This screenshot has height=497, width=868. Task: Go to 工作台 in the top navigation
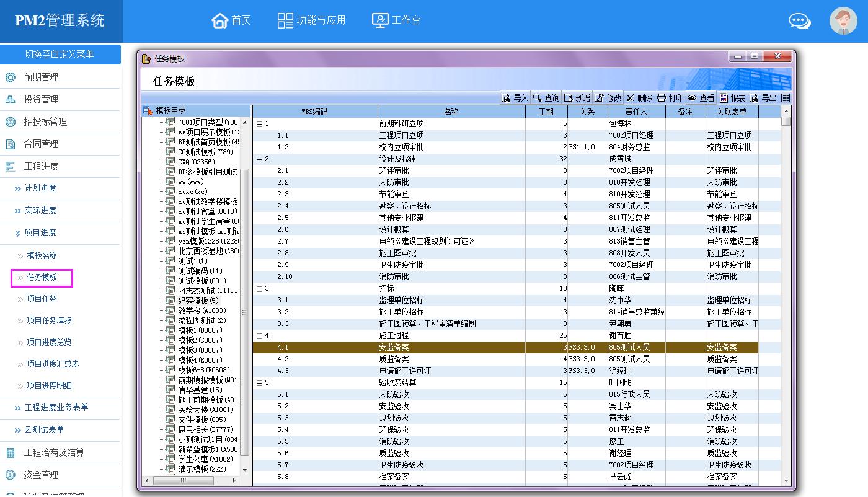click(396, 20)
